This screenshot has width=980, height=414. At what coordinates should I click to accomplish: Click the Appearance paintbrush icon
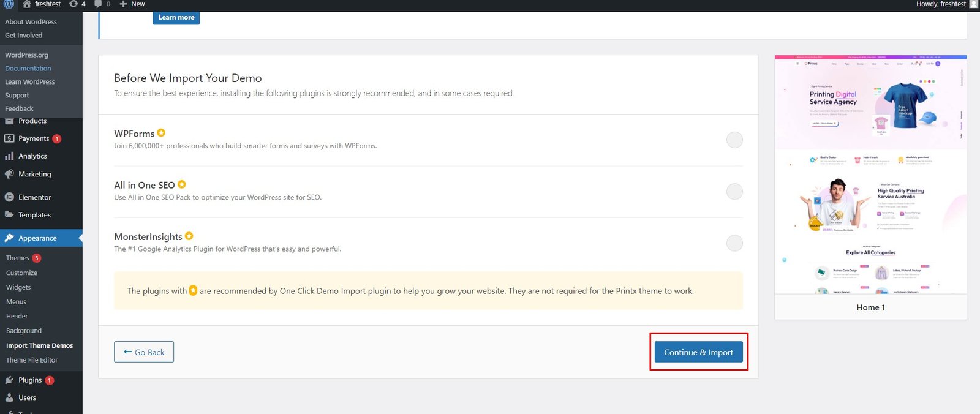[9, 238]
